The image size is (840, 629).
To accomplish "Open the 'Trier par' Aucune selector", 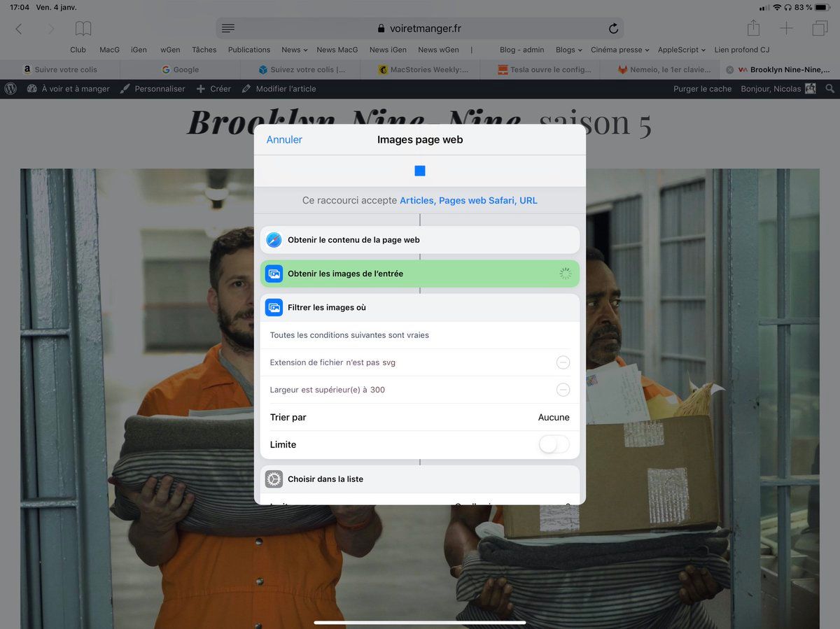I will coord(553,417).
